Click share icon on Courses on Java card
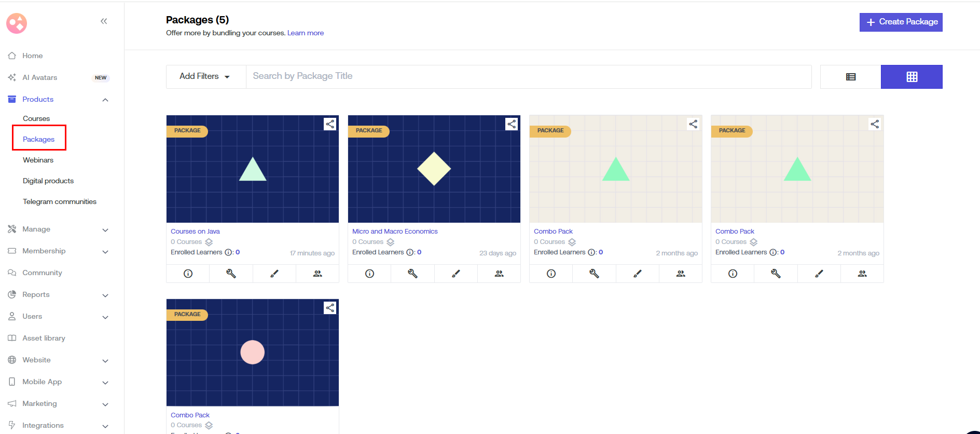980x434 pixels. coord(330,124)
